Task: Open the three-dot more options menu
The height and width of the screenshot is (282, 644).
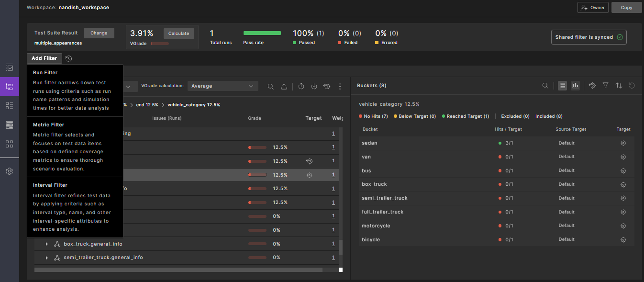Action: click(x=340, y=87)
